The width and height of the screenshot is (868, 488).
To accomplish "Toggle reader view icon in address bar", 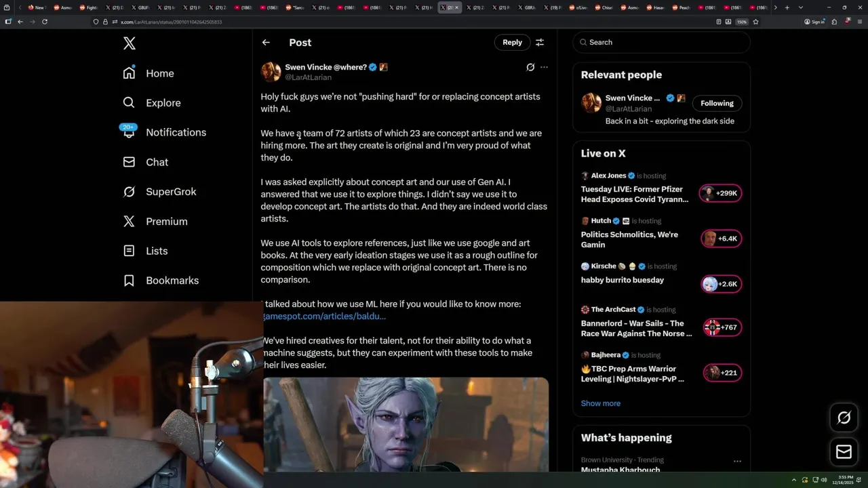I will point(719,22).
